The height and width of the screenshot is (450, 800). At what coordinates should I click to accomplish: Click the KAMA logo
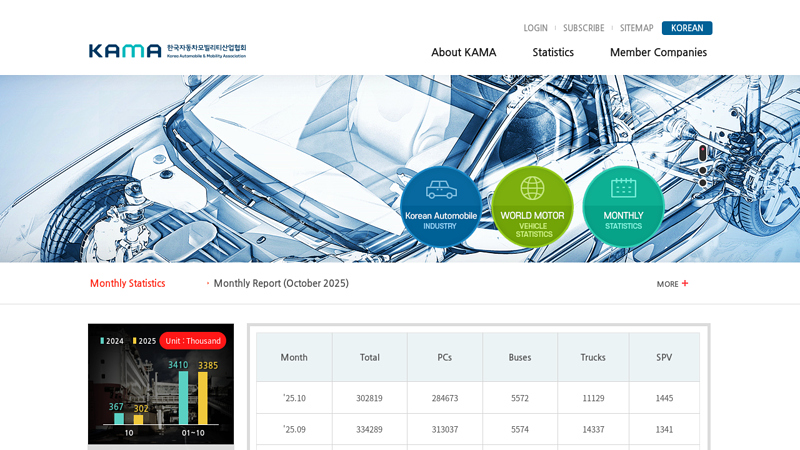[x=167, y=51]
